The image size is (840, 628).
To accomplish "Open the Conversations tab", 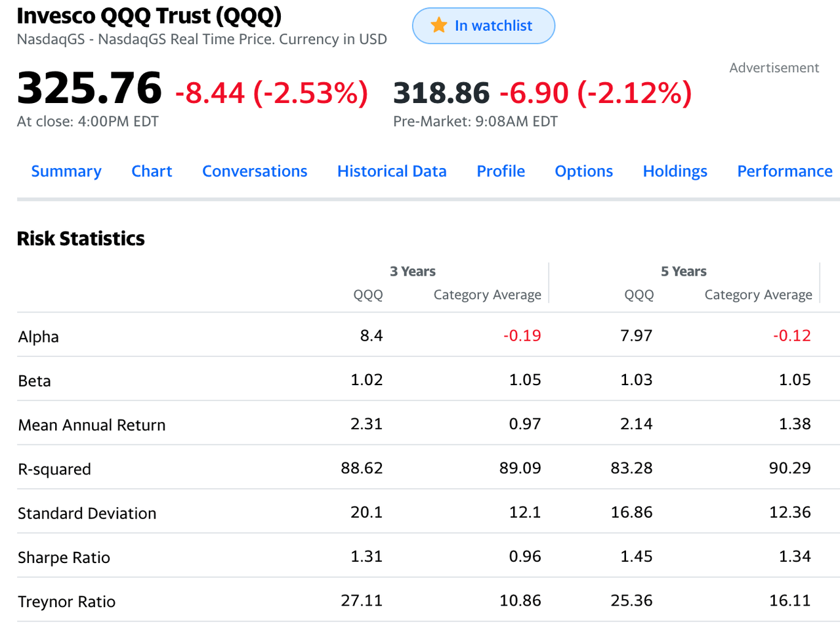I will tap(255, 171).
